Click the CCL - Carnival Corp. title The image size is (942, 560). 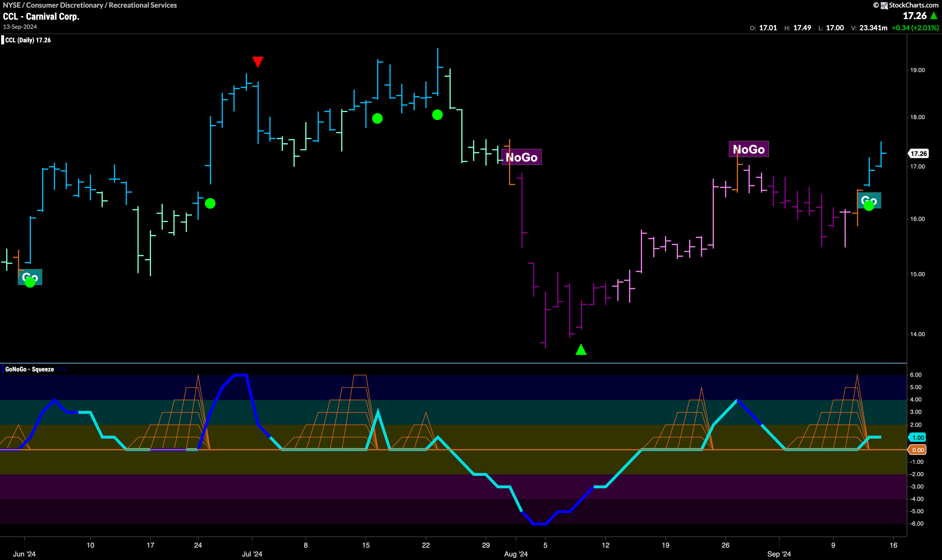pos(41,16)
